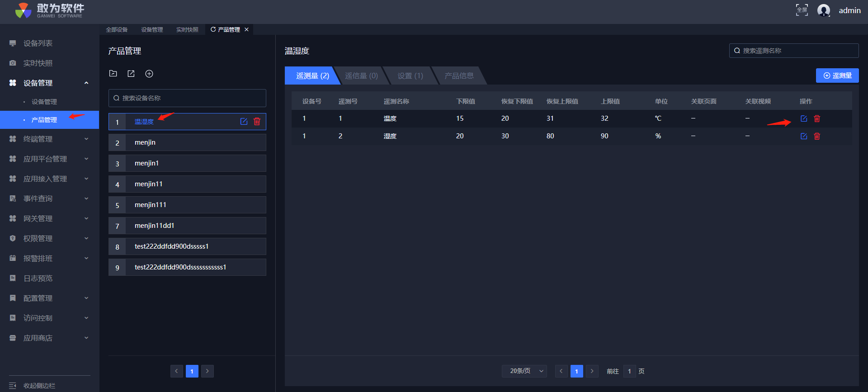The image size is (868, 392).
Task: Click the folder icon under 产品管理 heading
Action: point(113,73)
